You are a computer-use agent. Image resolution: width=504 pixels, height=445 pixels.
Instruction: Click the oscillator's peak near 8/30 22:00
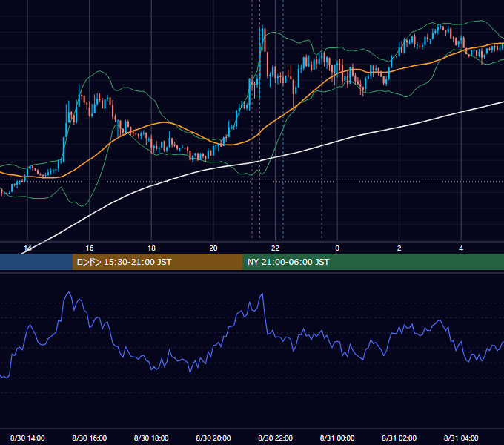coord(262,294)
